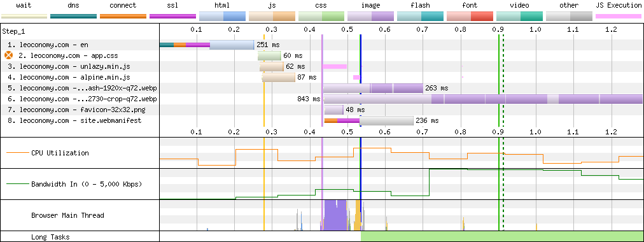Viewport: 644px width, 242px height.
Task: Click the js legend color swatch
Action: (x=272, y=17)
